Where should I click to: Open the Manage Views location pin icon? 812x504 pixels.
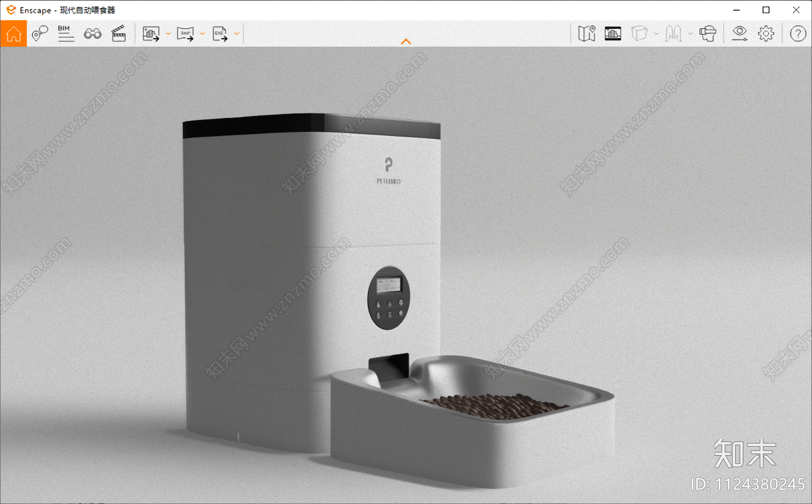[x=40, y=34]
